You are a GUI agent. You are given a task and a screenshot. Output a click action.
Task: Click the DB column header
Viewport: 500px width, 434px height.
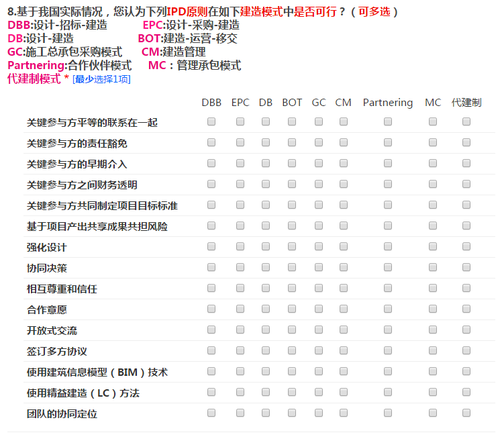(x=266, y=102)
